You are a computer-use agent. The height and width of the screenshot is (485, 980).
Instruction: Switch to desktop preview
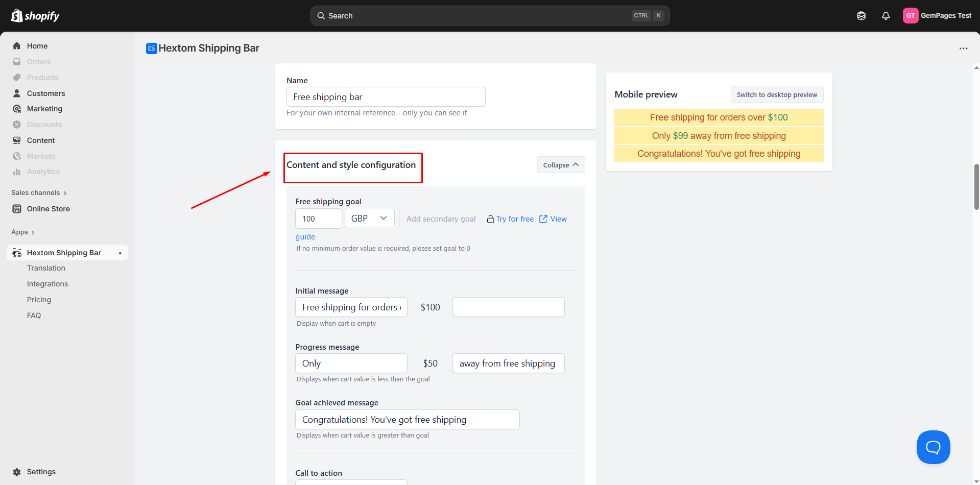pyautogui.click(x=776, y=94)
